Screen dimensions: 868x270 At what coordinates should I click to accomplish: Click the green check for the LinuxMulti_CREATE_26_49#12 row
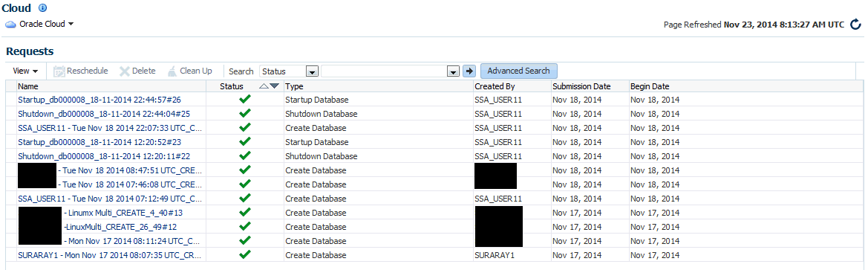(245, 226)
